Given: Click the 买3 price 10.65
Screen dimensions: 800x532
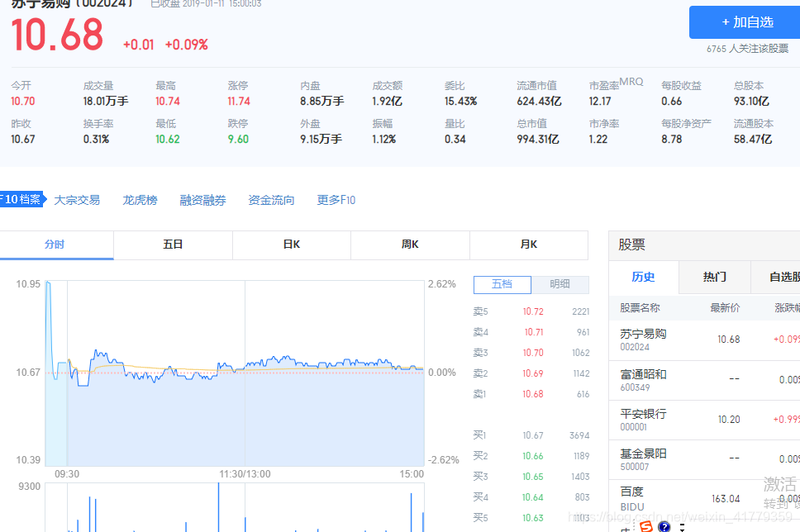Looking at the screenshot, I should [533, 477].
